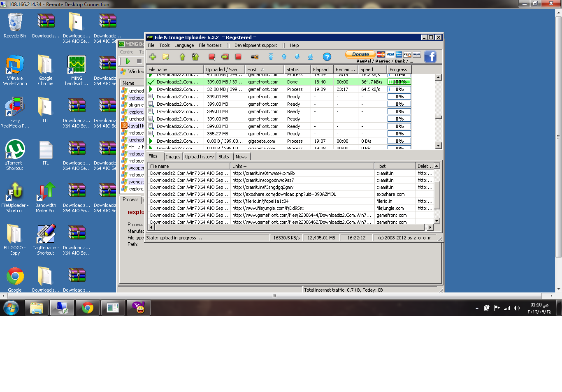This screenshot has height=392, width=562.
Task: Move item to bottom with blue arrow
Action: pos(310,57)
